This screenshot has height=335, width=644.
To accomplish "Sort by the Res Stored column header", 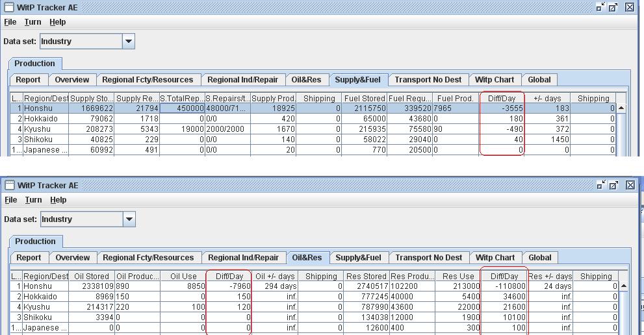I will coord(366,277).
